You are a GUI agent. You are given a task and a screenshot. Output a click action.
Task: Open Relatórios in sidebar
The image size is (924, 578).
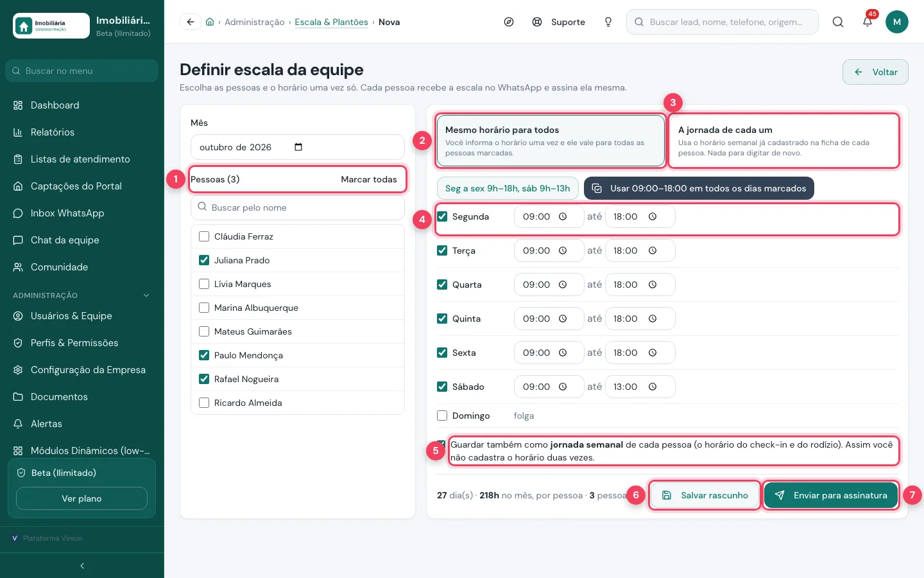tap(82, 132)
